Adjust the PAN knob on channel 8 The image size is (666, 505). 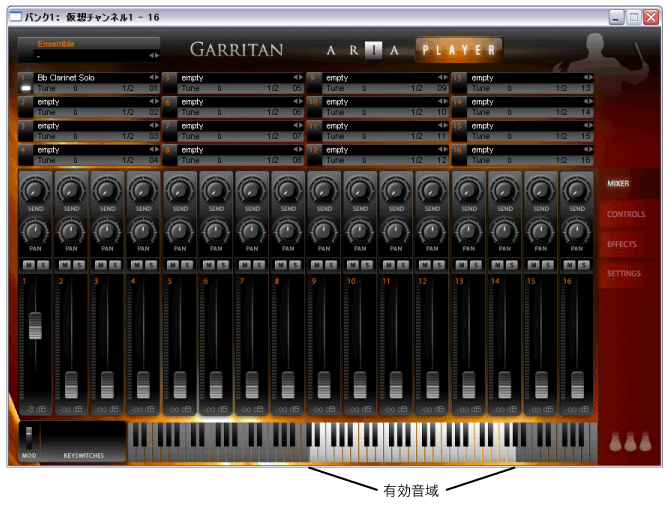pos(288,231)
